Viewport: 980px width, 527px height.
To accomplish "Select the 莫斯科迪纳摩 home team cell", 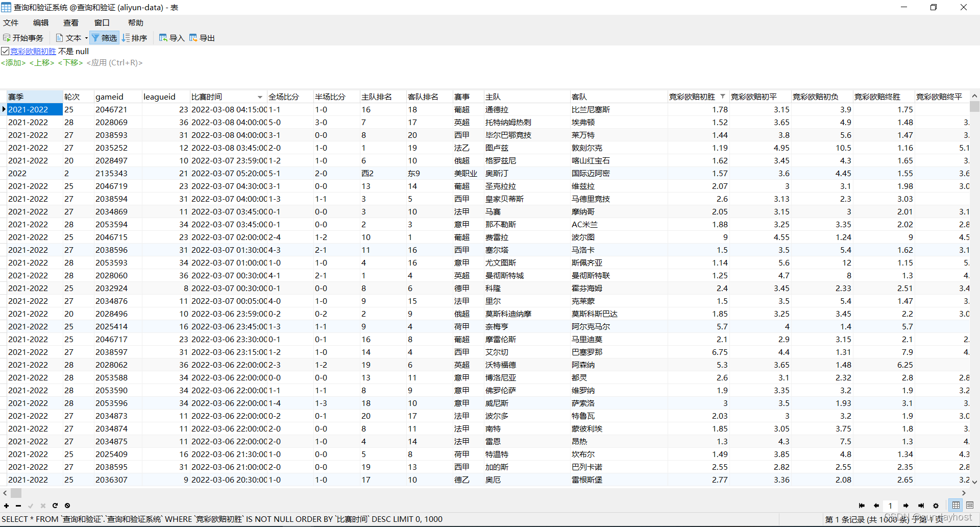I will click(x=527, y=314).
